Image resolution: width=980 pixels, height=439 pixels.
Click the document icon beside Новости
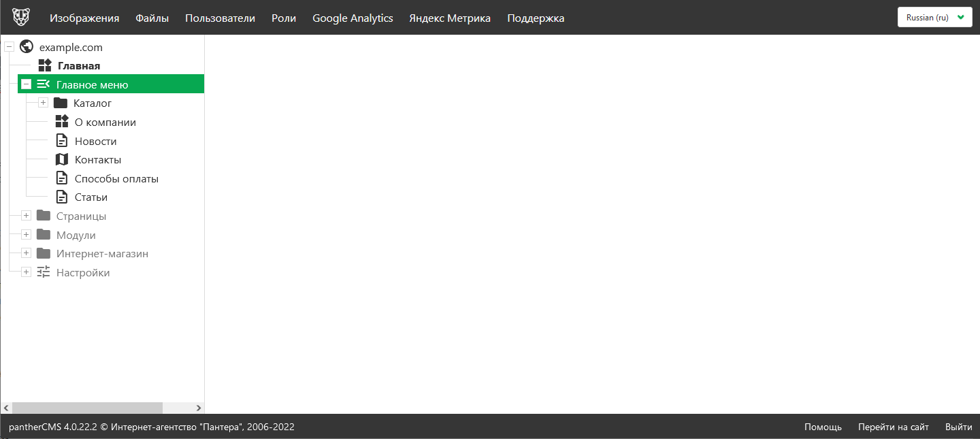click(x=62, y=141)
